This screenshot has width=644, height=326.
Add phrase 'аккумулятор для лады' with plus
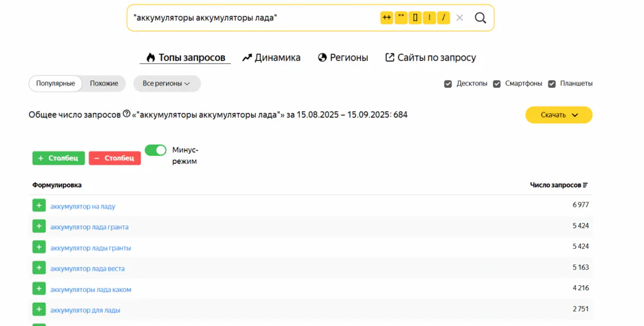[39, 309]
